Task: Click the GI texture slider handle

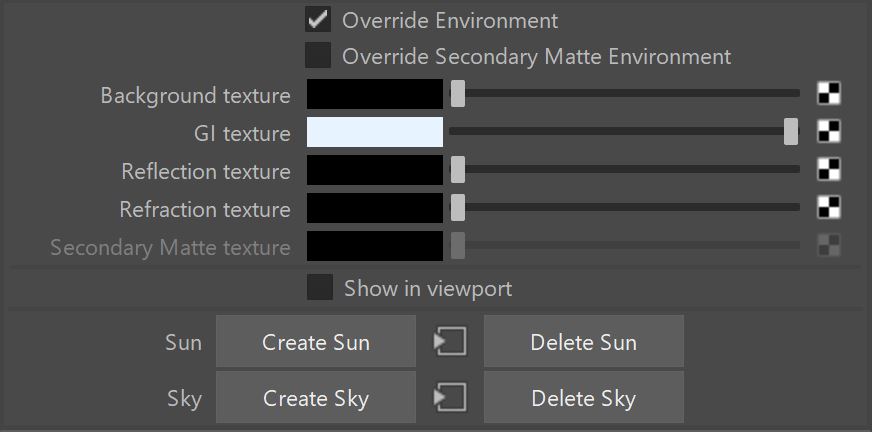Action: [791, 131]
